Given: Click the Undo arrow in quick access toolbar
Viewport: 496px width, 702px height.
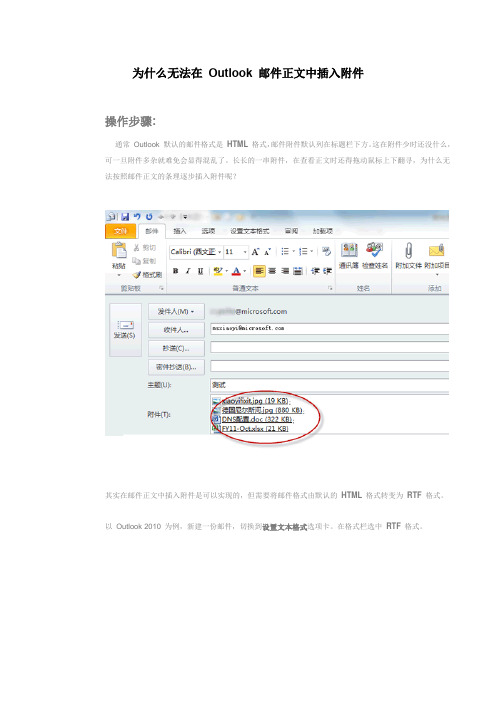Looking at the screenshot, I should pos(137,216).
